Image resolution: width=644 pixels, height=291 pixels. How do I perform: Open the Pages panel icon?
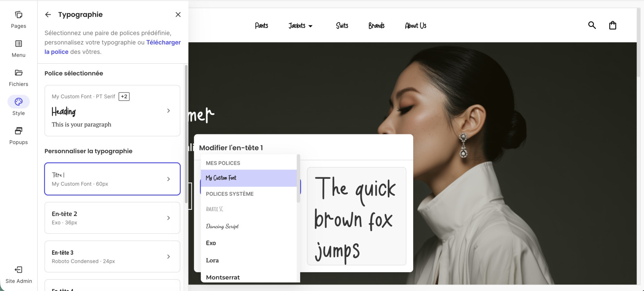(18, 15)
